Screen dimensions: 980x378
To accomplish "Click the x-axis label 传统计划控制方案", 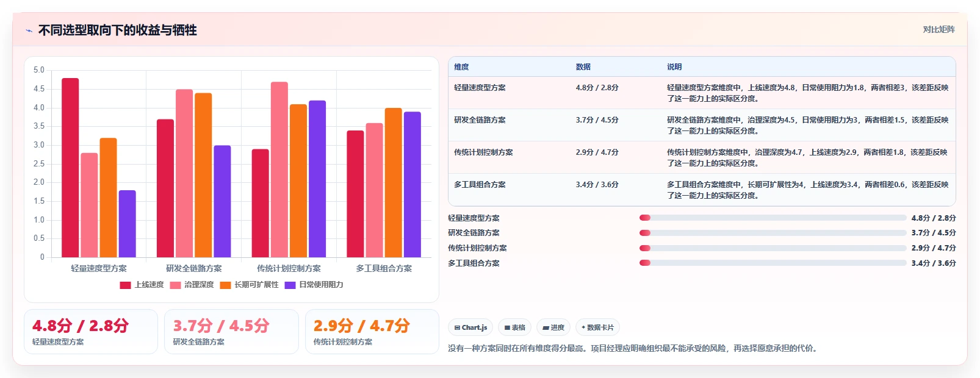I will [x=289, y=268].
